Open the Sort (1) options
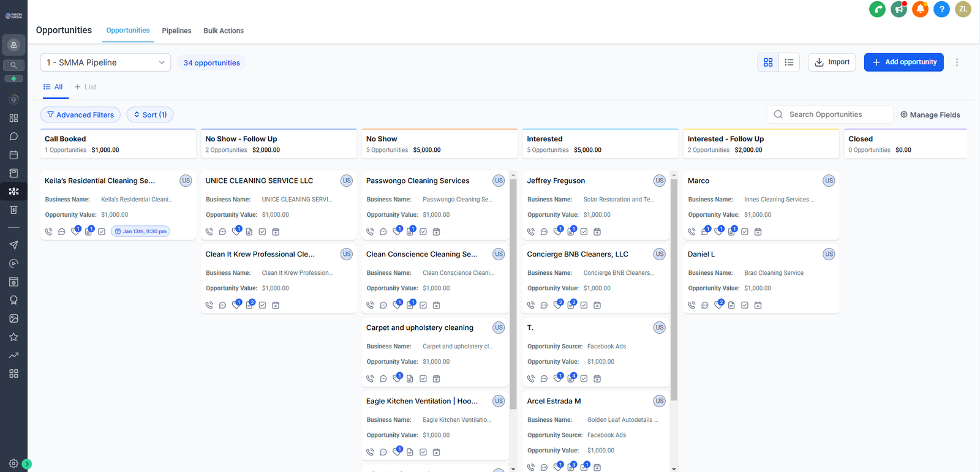This screenshot has height=472, width=980. tap(150, 114)
